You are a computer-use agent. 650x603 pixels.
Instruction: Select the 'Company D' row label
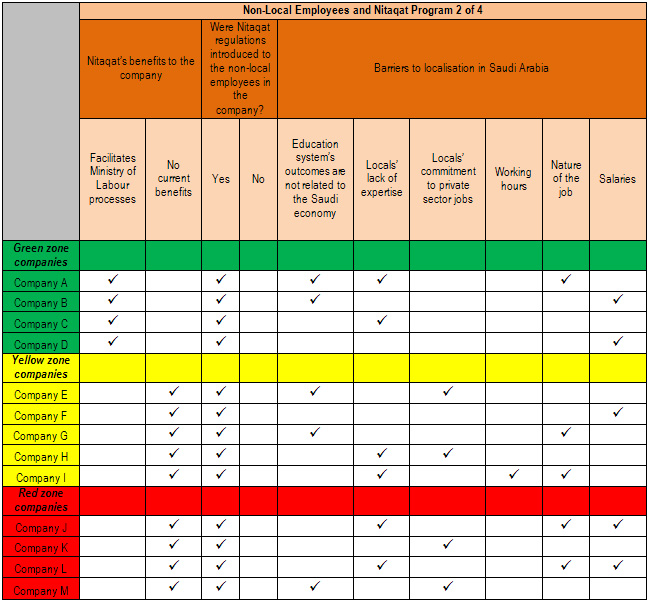pos(41,345)
